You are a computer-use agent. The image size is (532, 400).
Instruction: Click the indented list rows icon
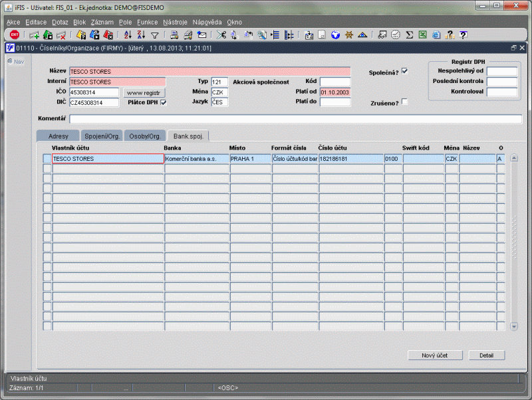click(x=275, y=35)
